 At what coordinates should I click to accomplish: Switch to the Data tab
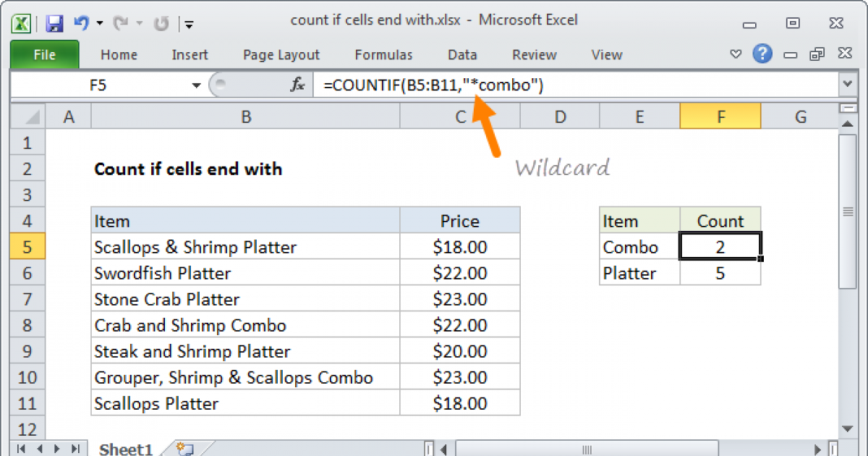pyautogui.click(x=462, y=55)
